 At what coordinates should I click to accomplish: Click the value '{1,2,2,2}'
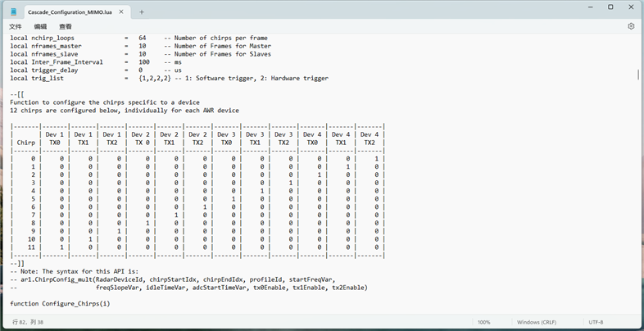point(155,78)
